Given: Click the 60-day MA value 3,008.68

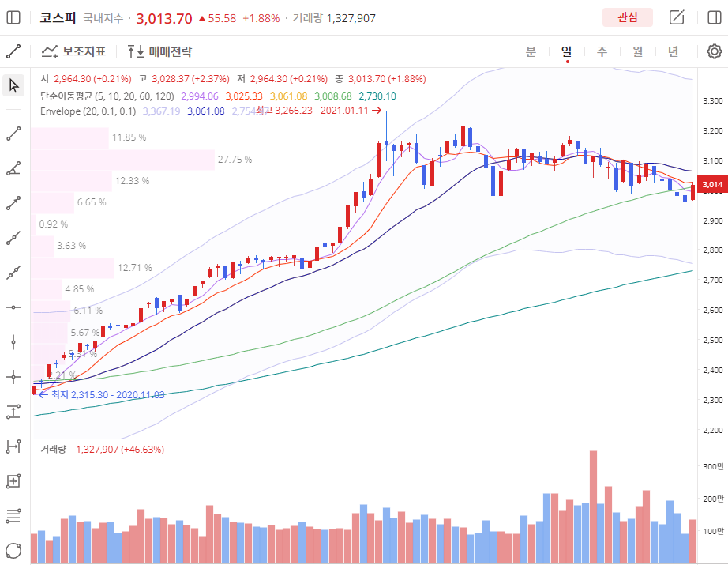Looking at the screenshot, I should tap(333, 96).
